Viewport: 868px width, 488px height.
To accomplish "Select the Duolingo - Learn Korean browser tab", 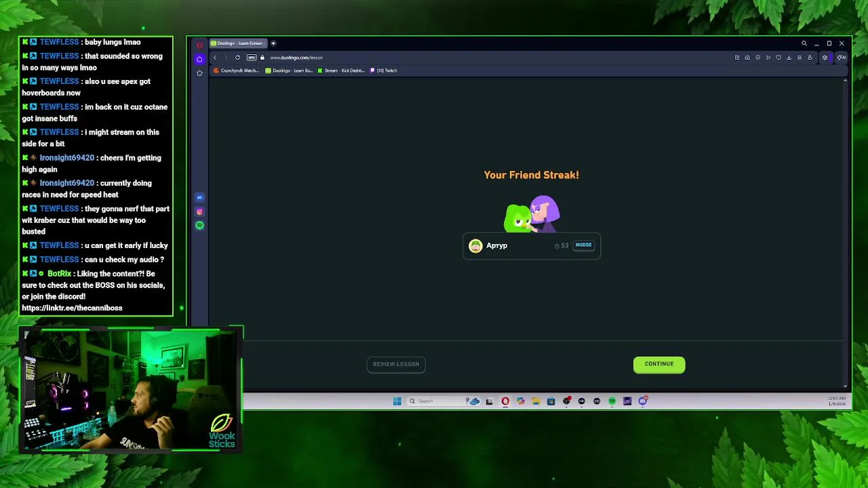I will coord(238,43).
